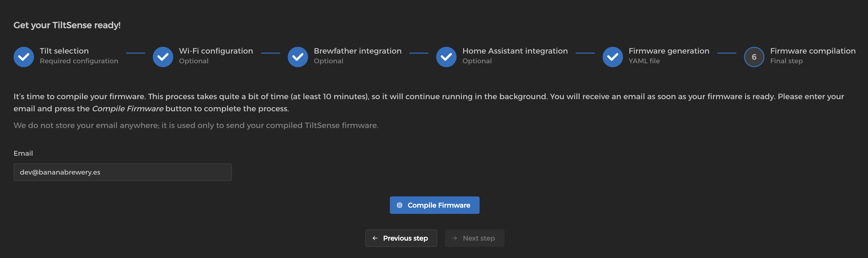Viewport: 868px width, 258px height.
Task: Open the Firmware generation step label
Action: pos(669,51)
